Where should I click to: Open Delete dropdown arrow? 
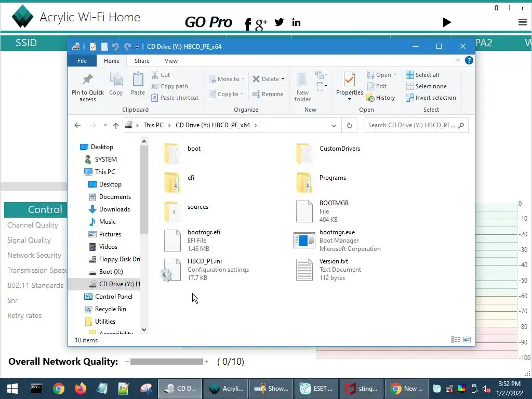click(283, 79)
